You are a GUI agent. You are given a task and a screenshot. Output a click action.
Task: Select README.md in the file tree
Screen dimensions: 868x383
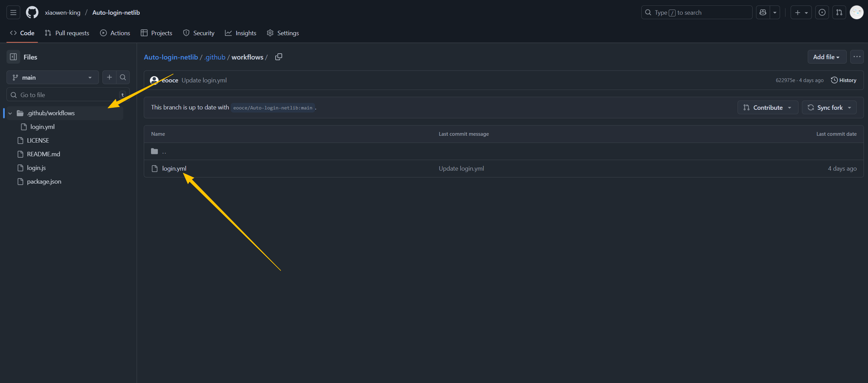43,154
